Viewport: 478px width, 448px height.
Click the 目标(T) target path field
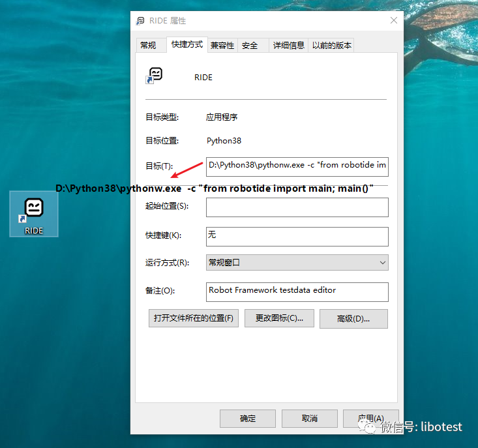click(x=297, y=167)
